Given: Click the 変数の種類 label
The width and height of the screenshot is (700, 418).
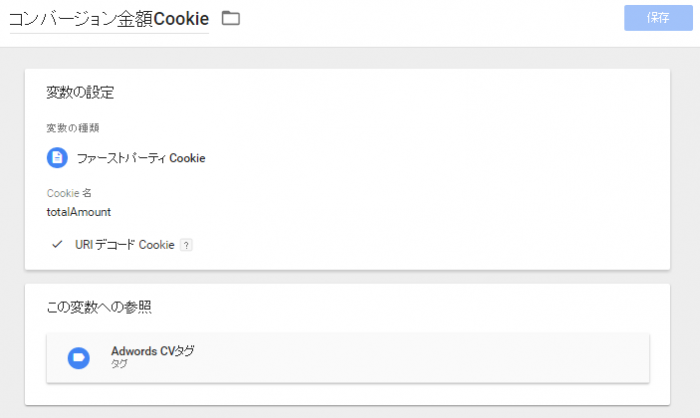Looking at the screenshot, I should point(72,128).
